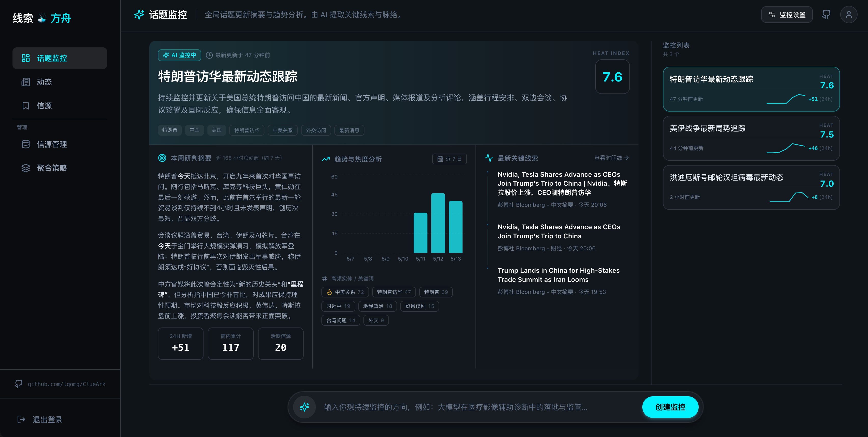868x437 pixels.
Task: Open the Nvidia, Tesla 特斯拉股价上涨 headline
Action: click(562, 183)
